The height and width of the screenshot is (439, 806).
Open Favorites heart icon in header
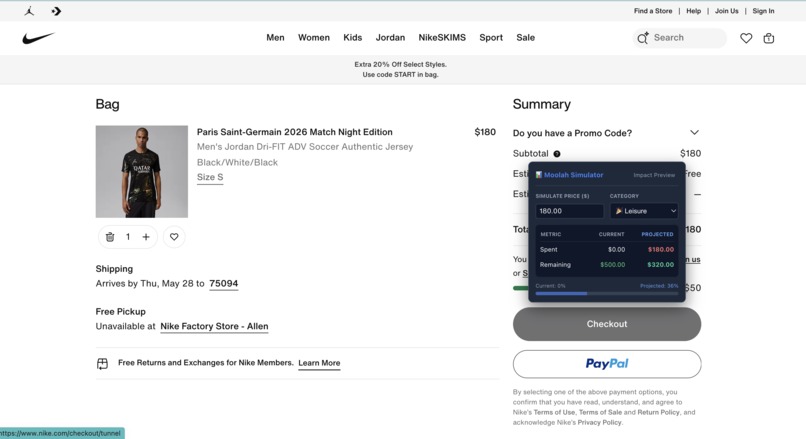point(746,38)
